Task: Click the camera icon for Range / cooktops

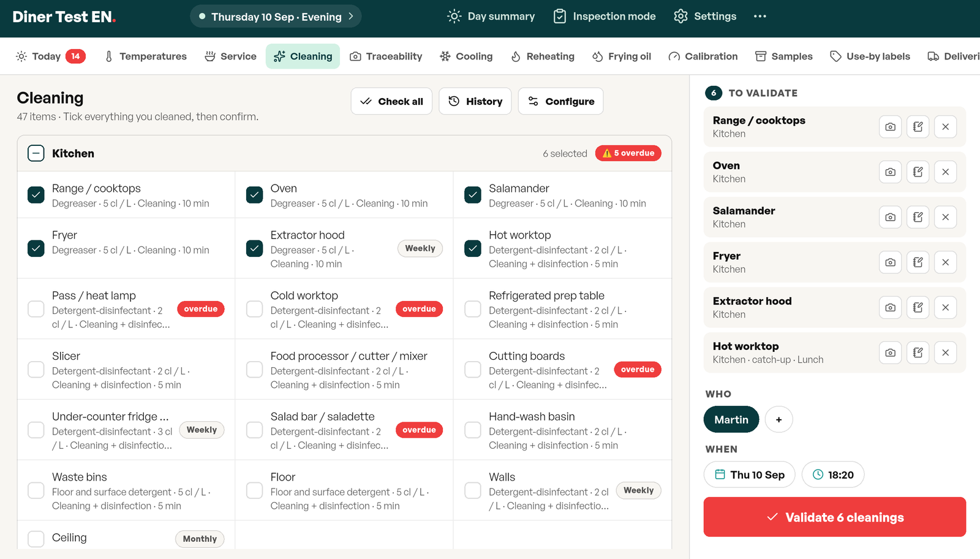Action: pos(890,127)
